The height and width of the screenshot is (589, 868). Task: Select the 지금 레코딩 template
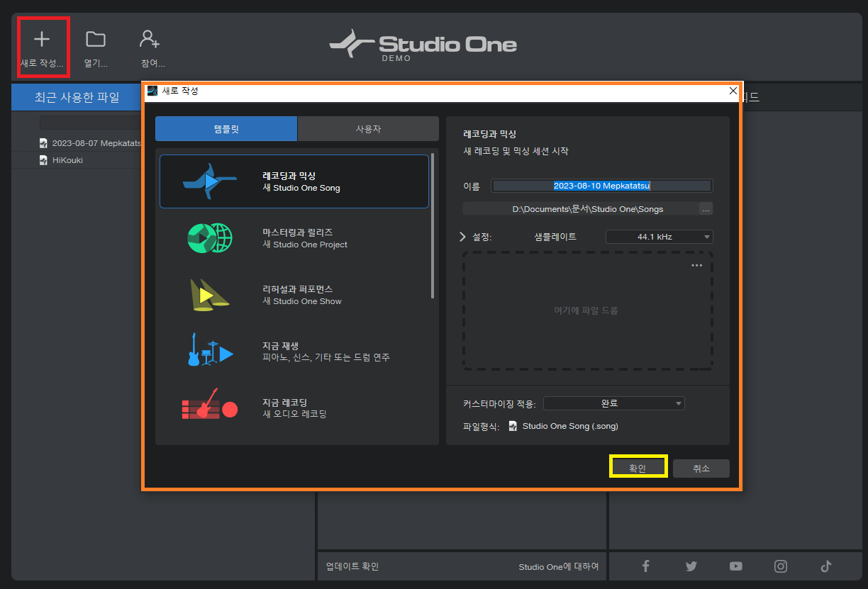[x=294, y=408]
